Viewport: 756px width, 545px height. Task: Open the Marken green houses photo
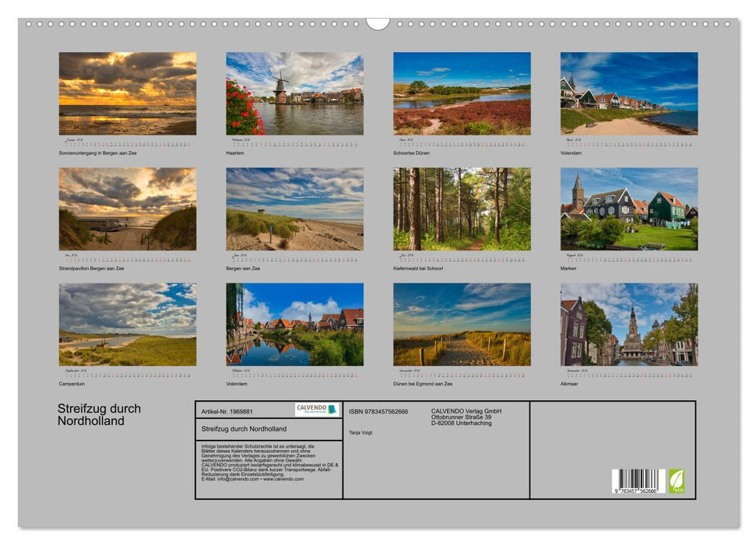pyautogui.click(x=629, y=209)
